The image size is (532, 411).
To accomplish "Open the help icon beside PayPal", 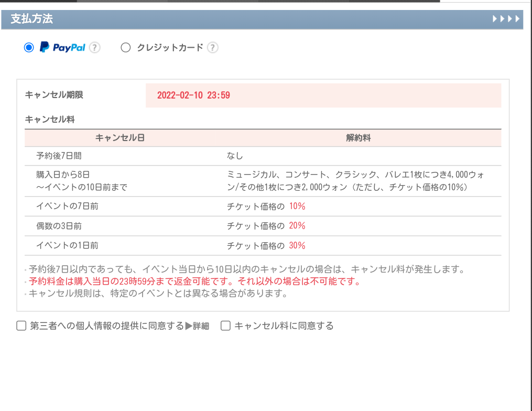I will 94,48.
